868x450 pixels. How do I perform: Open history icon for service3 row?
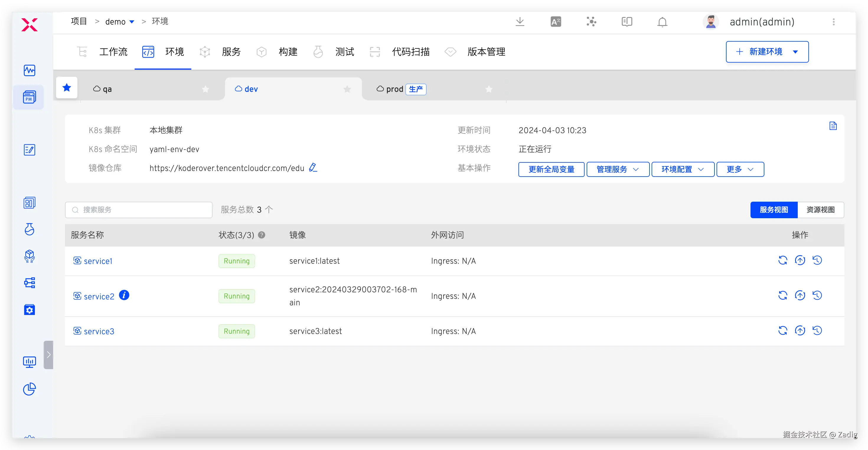[817, 331]
